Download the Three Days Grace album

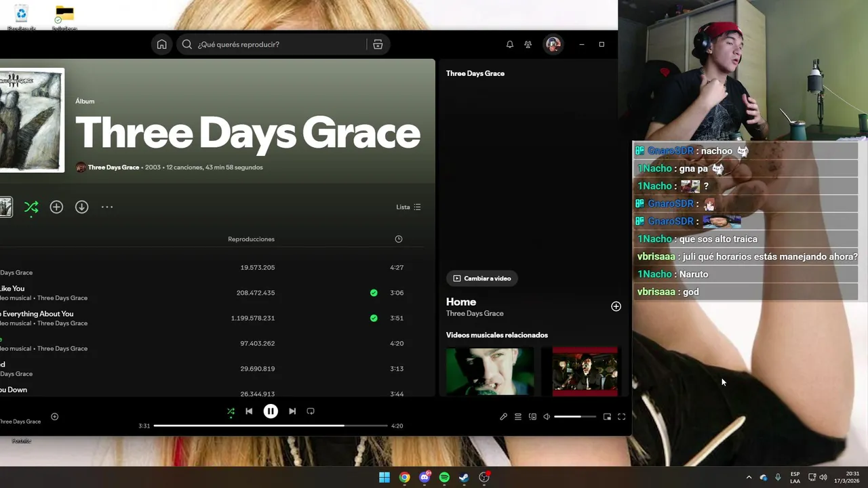(81, 207)
